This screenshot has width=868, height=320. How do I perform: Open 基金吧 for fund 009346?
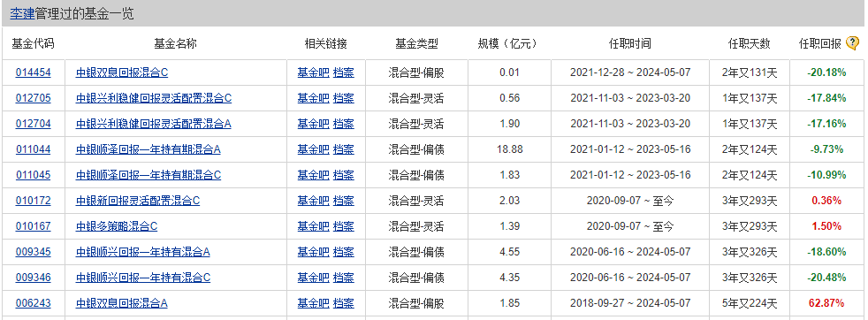click(x=313, y=278)
